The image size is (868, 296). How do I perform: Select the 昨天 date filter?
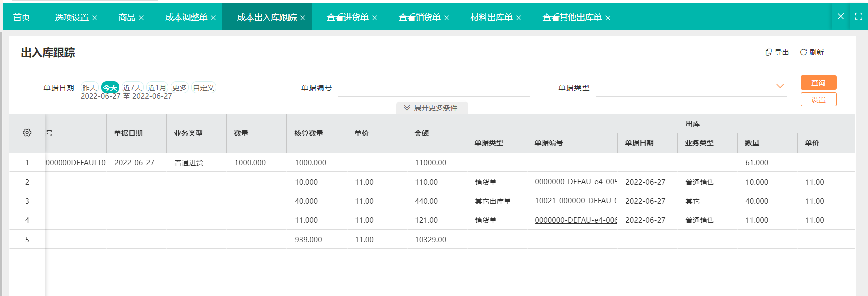pos(90,88)
